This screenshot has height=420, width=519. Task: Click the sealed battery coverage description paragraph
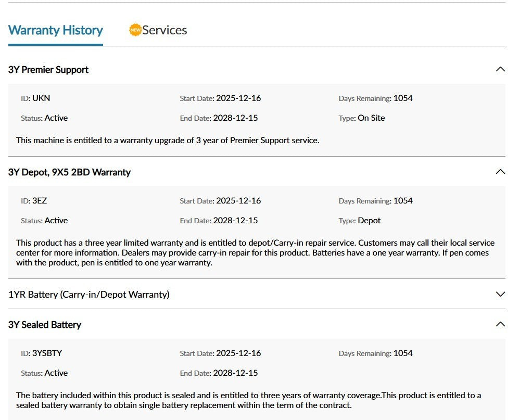[x=249, y=400]
